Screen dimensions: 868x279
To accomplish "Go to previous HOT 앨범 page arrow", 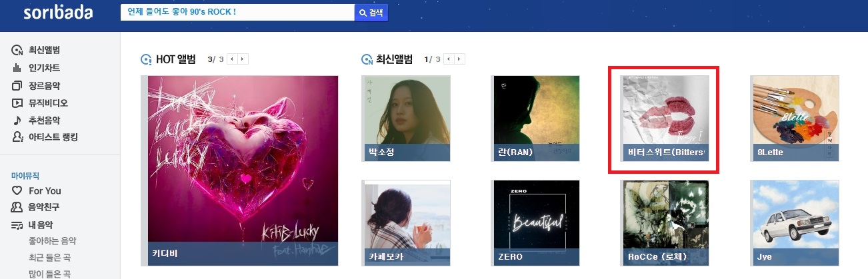I will 233,59.
